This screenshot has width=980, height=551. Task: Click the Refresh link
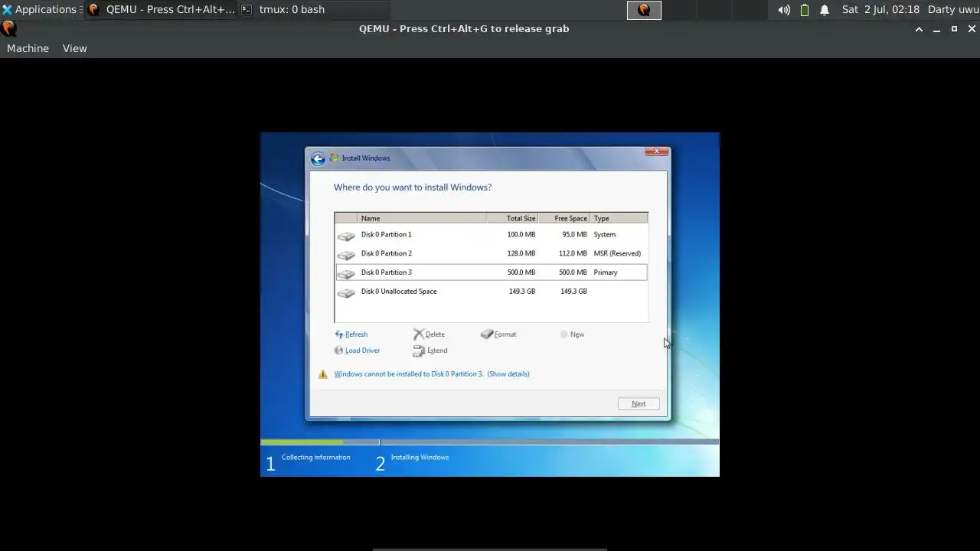coord(356,334)
